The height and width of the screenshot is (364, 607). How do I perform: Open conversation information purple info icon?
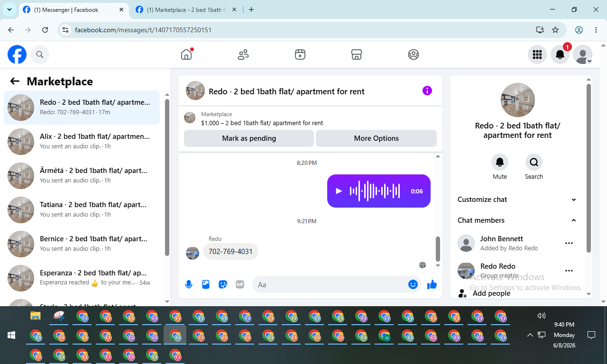click(427, 91)
